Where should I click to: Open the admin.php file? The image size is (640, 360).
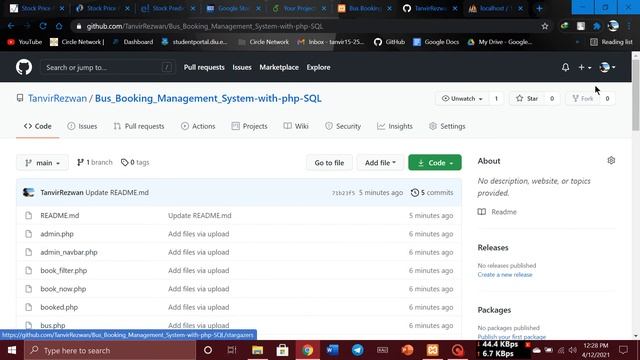pos(57,234)
